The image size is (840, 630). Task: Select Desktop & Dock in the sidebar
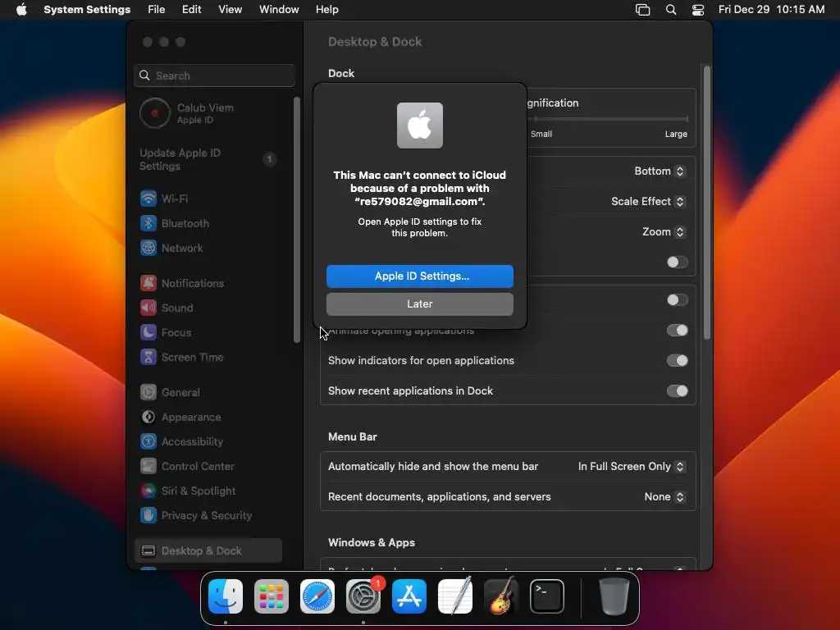[209, 550]
